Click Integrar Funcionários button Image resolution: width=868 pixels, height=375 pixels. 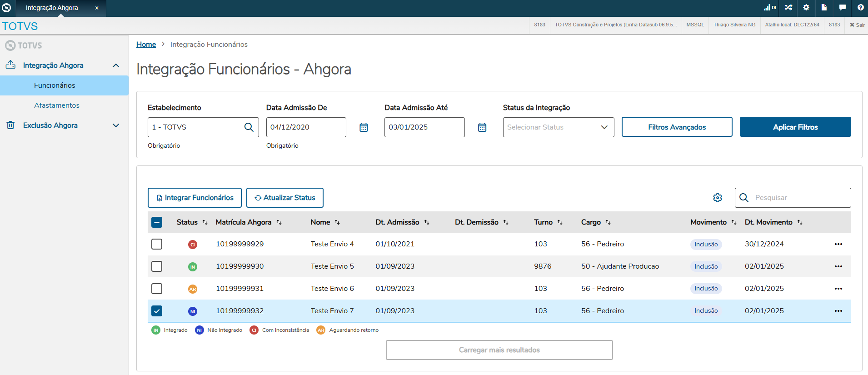coord(195,198)
